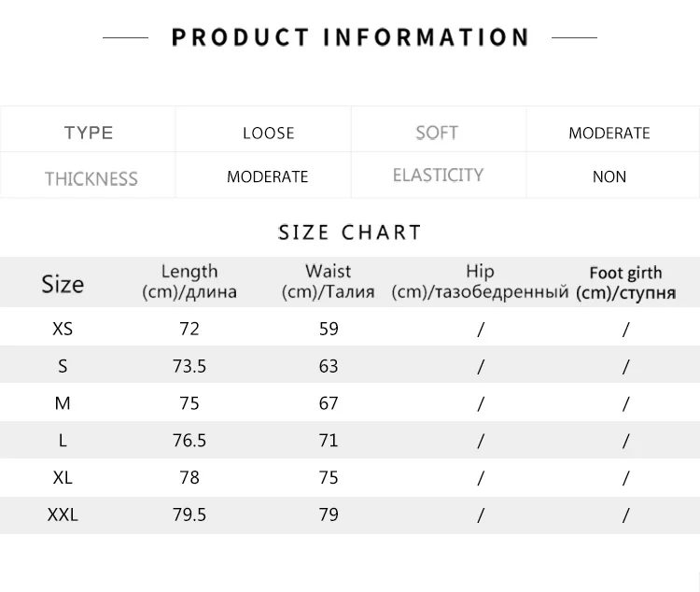Click the NON elasticity value
This screenshot has height=592, width=700.
pos(609,176)
